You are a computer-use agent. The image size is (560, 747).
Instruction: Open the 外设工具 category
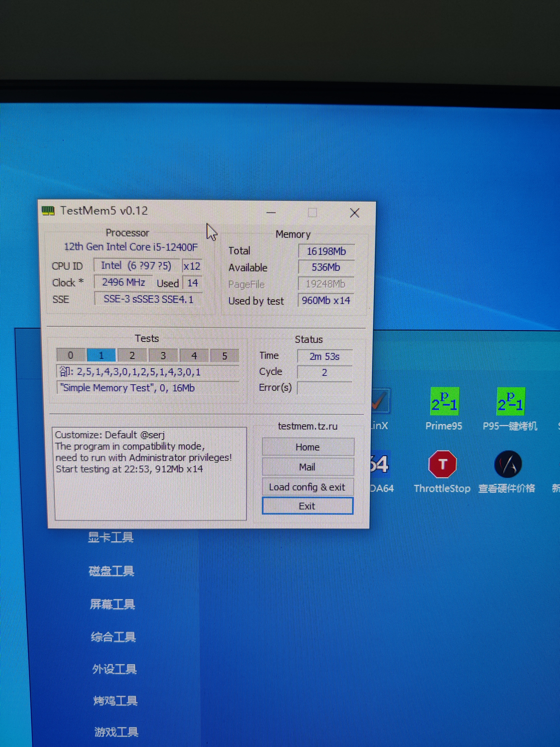[x=114, y=669]
